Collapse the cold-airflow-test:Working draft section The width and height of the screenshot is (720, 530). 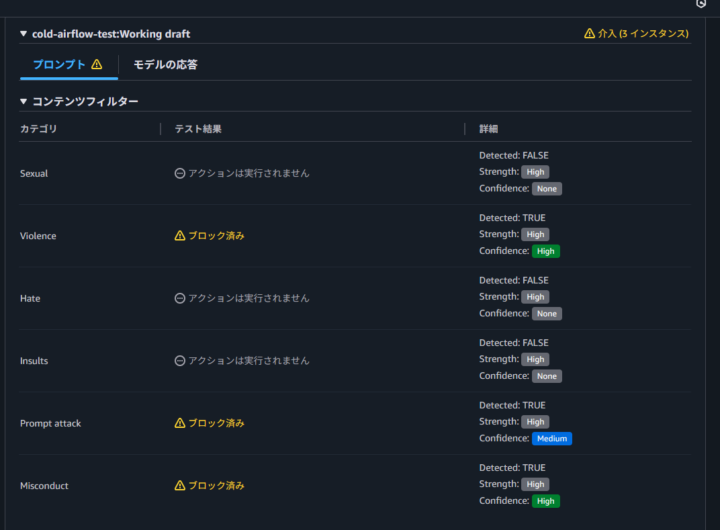23,34
